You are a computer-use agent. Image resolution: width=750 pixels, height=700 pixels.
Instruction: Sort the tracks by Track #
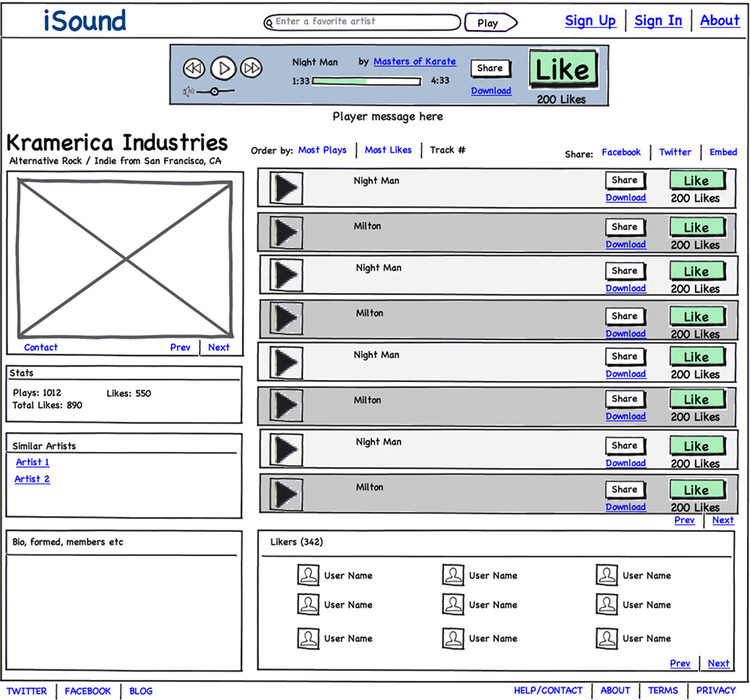click(x=448, y=150)
